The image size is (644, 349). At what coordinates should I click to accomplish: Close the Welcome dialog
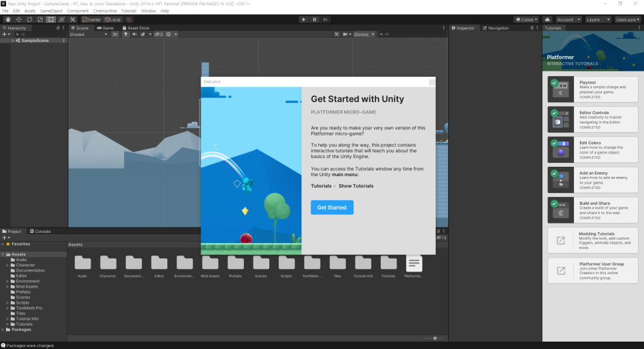tap(431, 82)
